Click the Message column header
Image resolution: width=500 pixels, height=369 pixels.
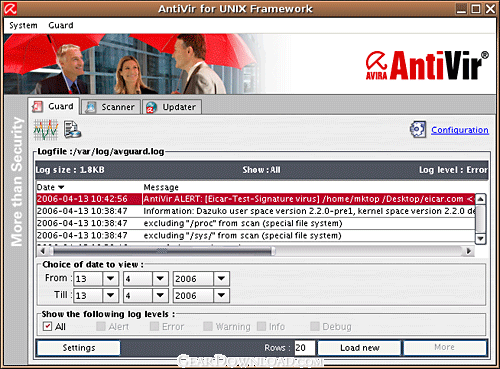161,187
